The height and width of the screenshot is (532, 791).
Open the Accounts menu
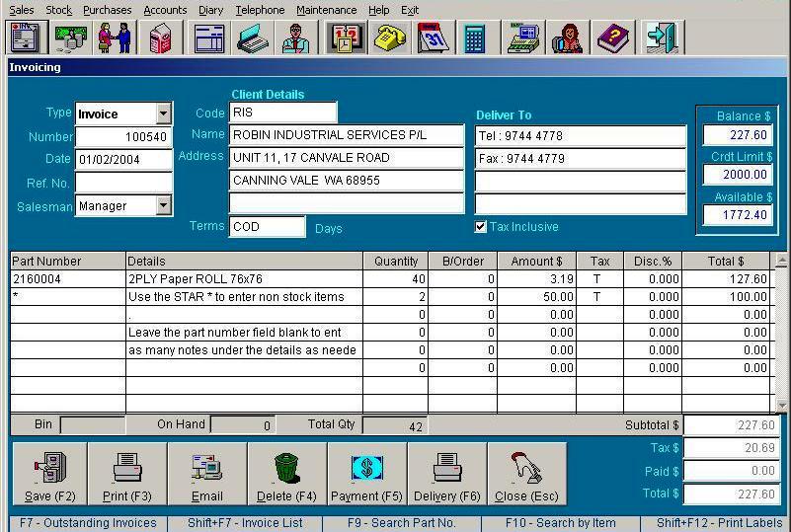click(x=165, y=10)
